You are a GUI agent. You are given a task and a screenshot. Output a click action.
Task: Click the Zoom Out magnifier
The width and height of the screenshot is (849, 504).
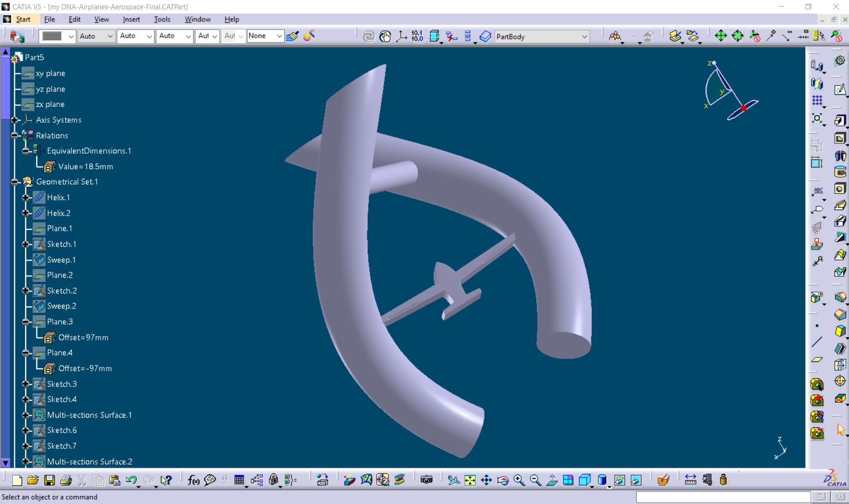click(535, 480)
